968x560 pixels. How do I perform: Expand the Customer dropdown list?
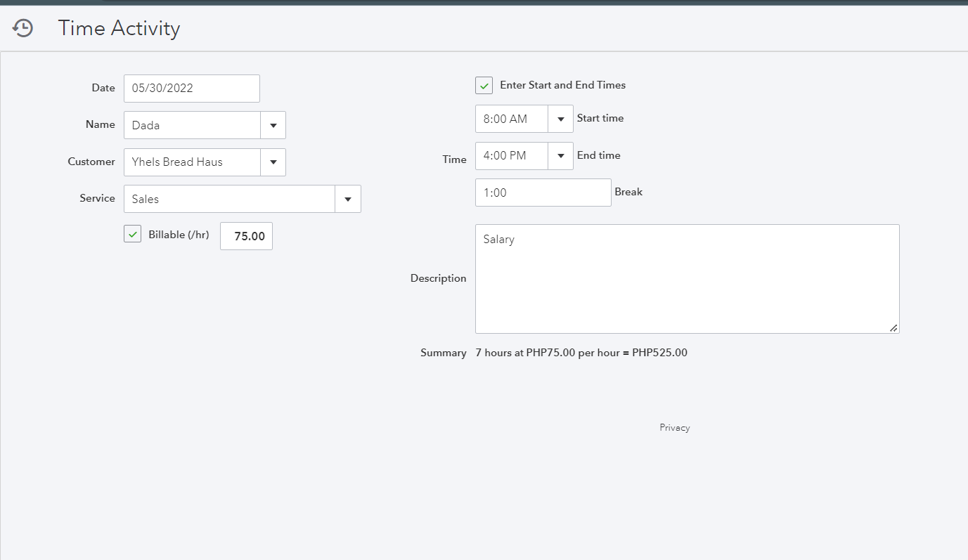[273, 162]
